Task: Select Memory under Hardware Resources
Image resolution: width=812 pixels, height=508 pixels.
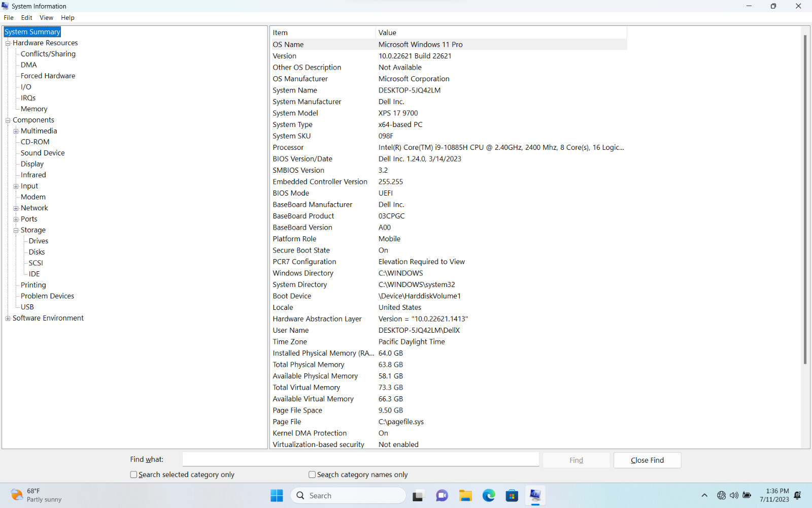Action: pyautogui.click(x=34, y=109)
